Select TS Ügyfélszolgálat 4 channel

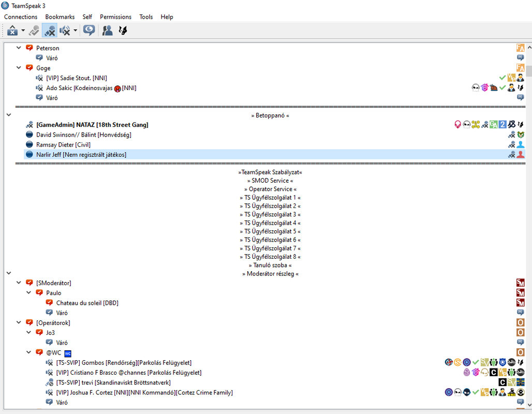click(270, 223)
